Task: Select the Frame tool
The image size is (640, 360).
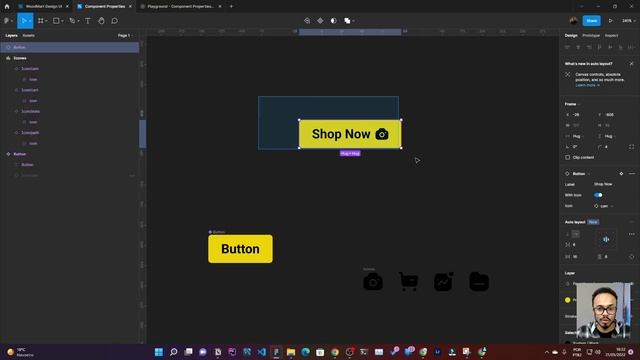Action: point(41,21)
